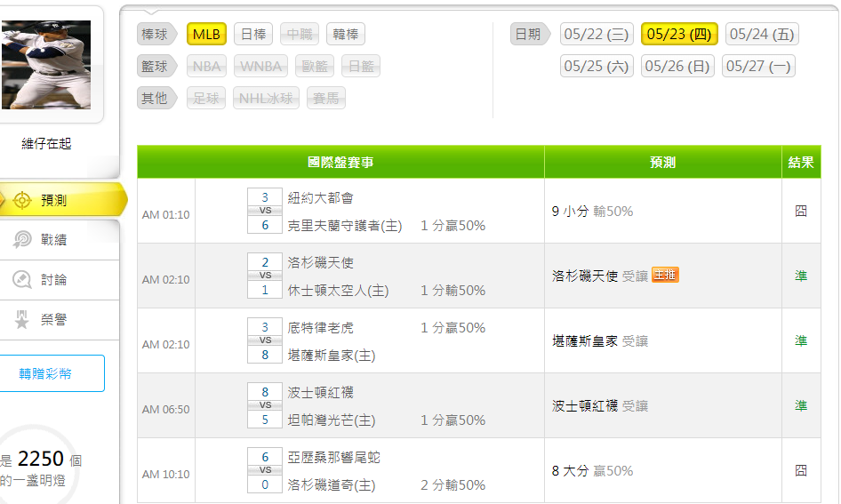Click the 籃球 category label
841x504 pixels.
156,66
